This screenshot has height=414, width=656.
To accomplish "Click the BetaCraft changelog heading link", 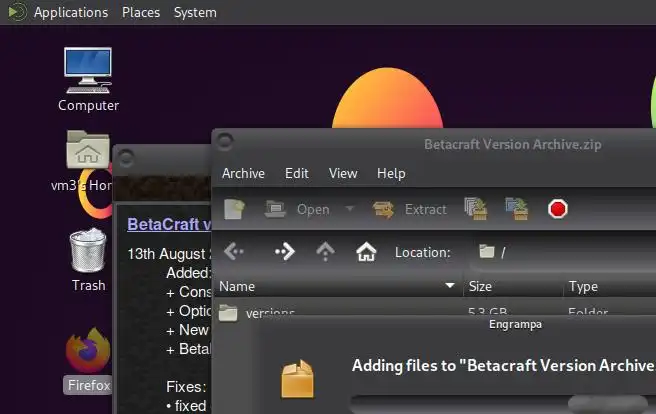I will click(169, 224).
